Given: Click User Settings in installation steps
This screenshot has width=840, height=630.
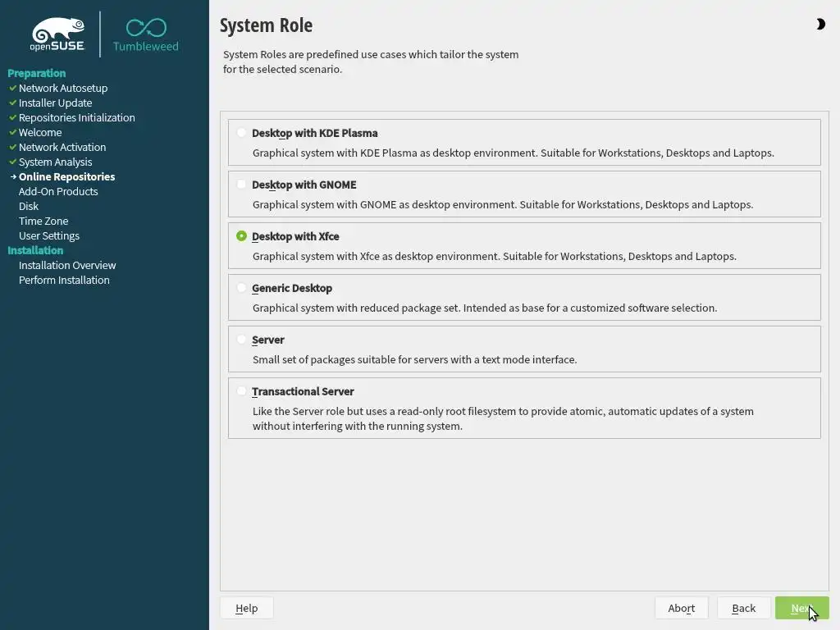Looking at the screenshot, I should [49, 235].
